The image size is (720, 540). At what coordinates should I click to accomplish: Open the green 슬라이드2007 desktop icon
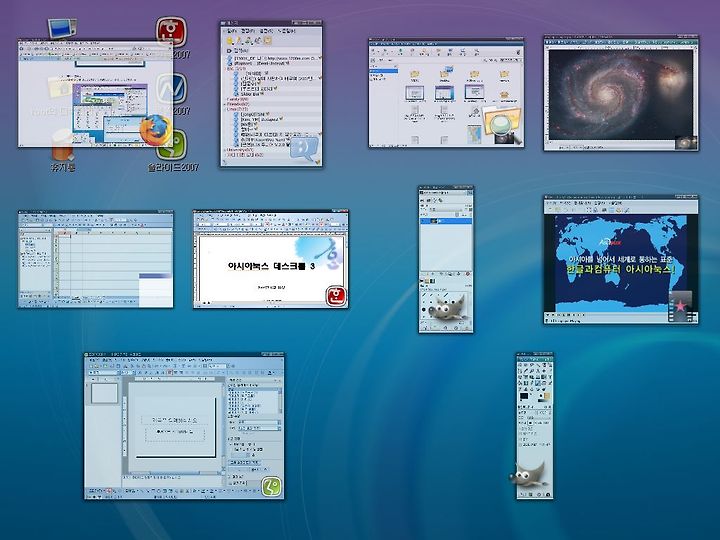point(172,152)
